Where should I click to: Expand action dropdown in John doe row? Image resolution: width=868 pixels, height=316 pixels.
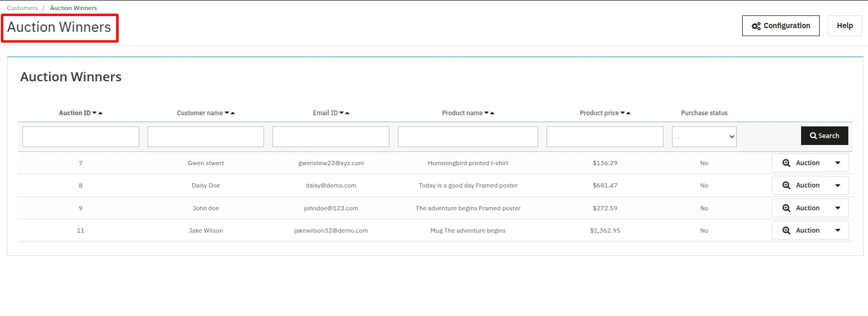click(x=838, y=208)
